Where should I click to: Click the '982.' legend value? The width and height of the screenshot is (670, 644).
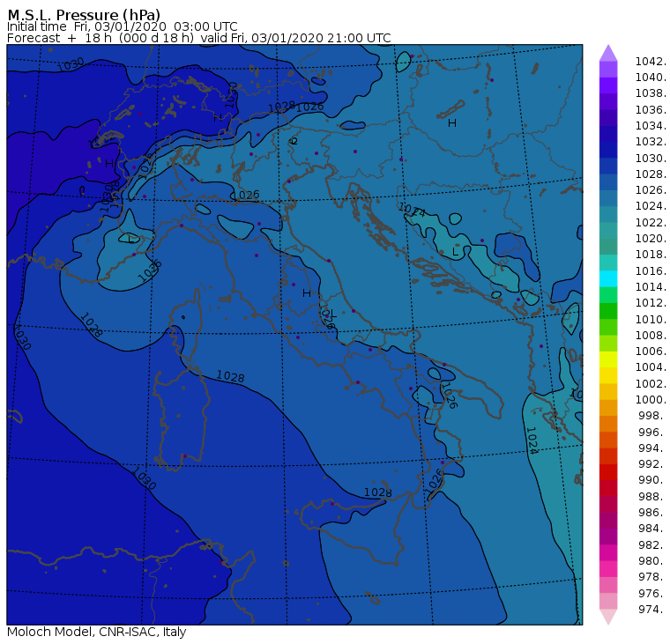[x=652, y=544]
